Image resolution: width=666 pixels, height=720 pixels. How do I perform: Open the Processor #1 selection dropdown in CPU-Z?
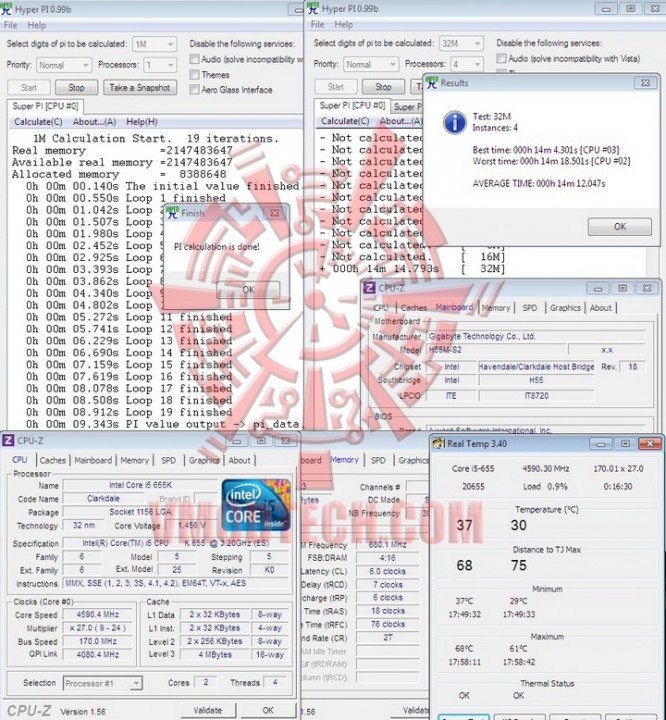[102, 683]
